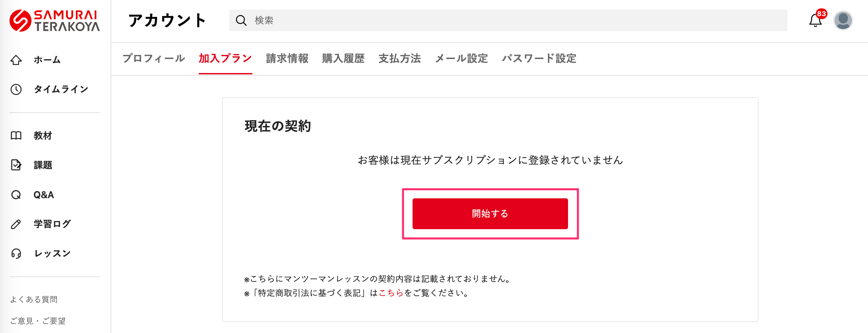Follow the red こちら link

click(x=391, y=293)
